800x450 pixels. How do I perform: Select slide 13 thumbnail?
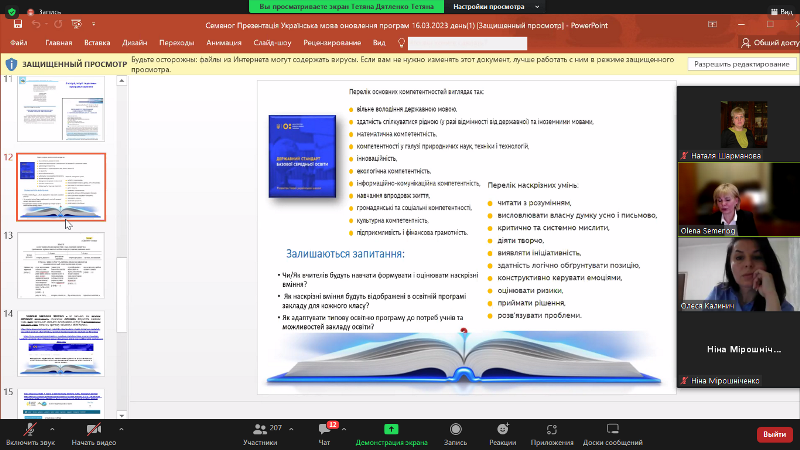62,266
